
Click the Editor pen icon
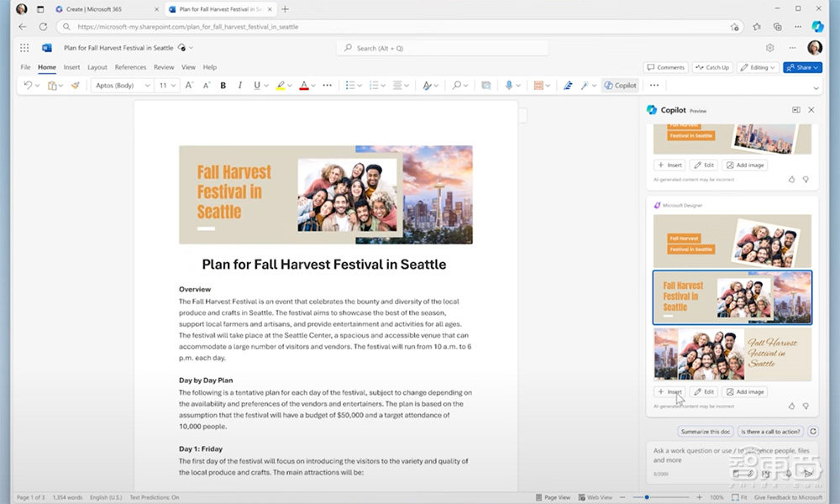pos(568,85)
